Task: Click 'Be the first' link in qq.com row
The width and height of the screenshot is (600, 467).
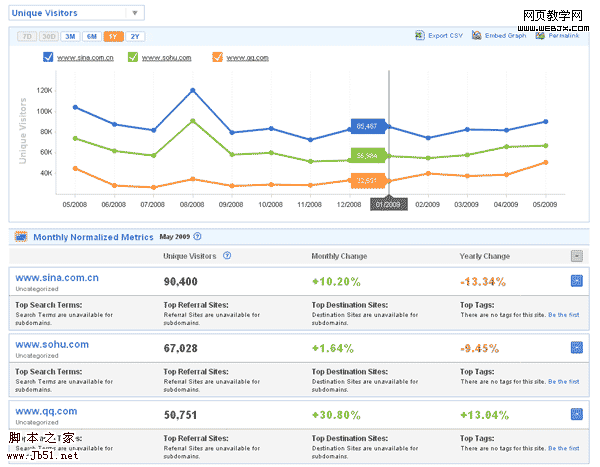Action: [x=563, y=448]
